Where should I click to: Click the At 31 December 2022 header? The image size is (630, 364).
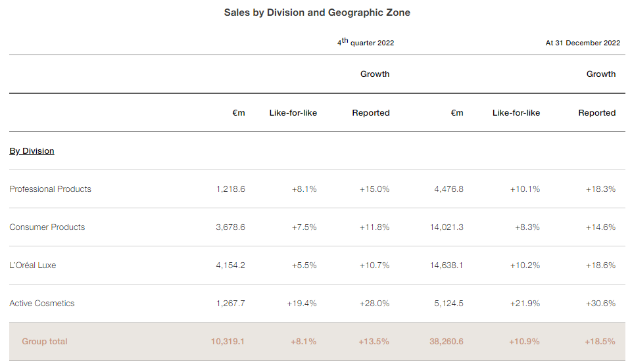point(583,43)
